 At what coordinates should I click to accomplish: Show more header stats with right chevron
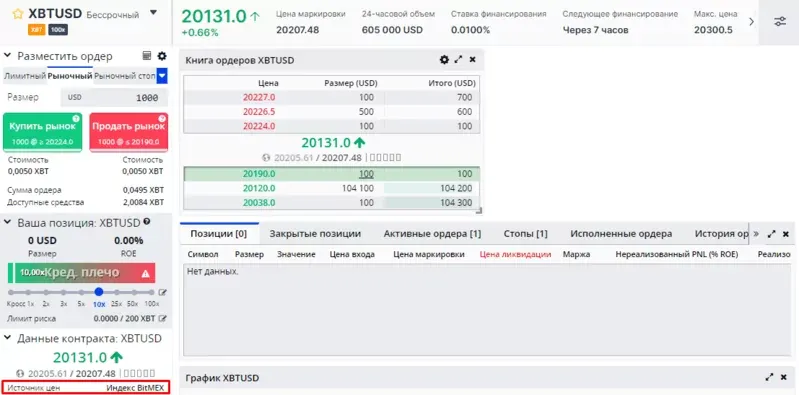tap(751, 21)
